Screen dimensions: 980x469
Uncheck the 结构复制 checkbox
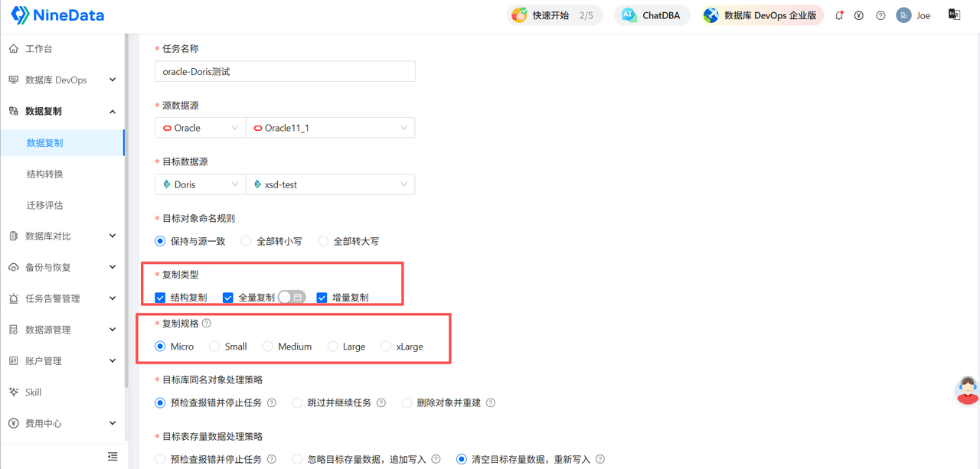tap(160, 298)
